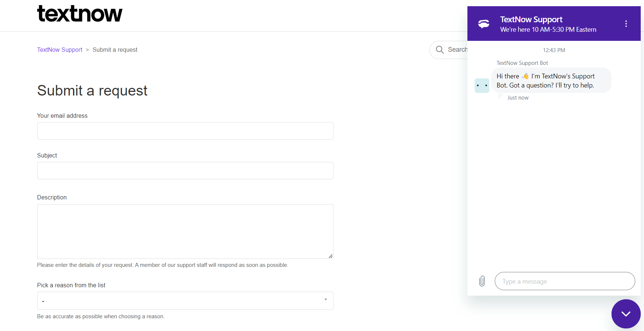The width and height of the screenshot is (644, 331).
Task: Click the bot's greeting message bubble
Action: pos(551,80)
